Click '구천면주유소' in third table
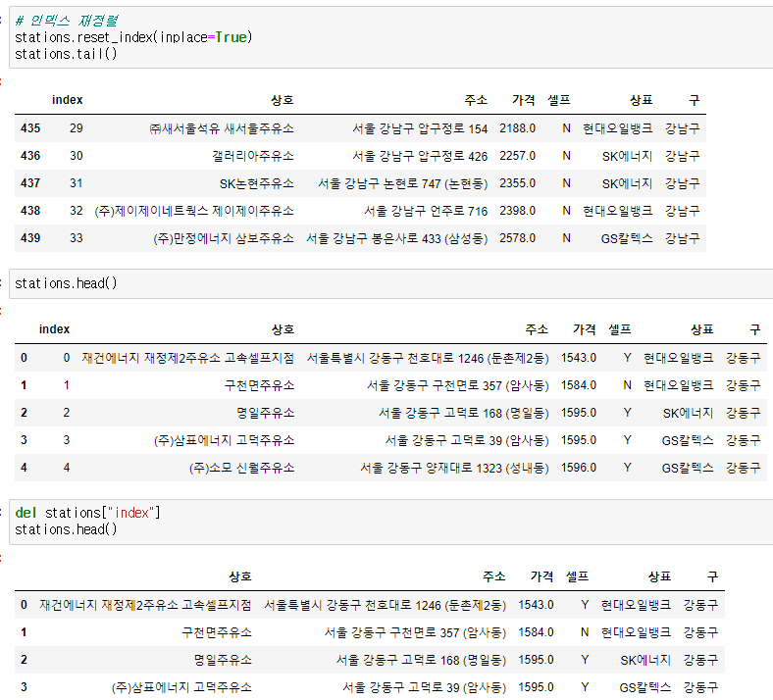 click(x=217, y=632)
